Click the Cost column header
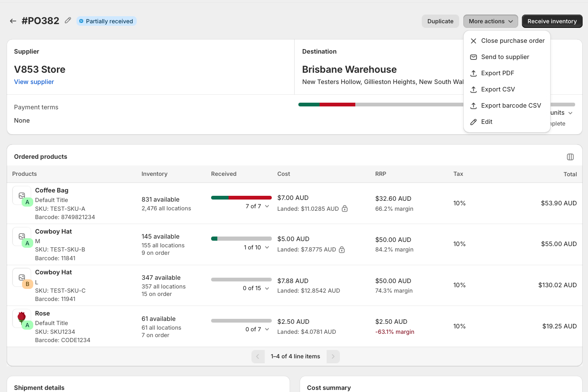The height and width of the screenshot is (392, 588). (x=284, y=174)
